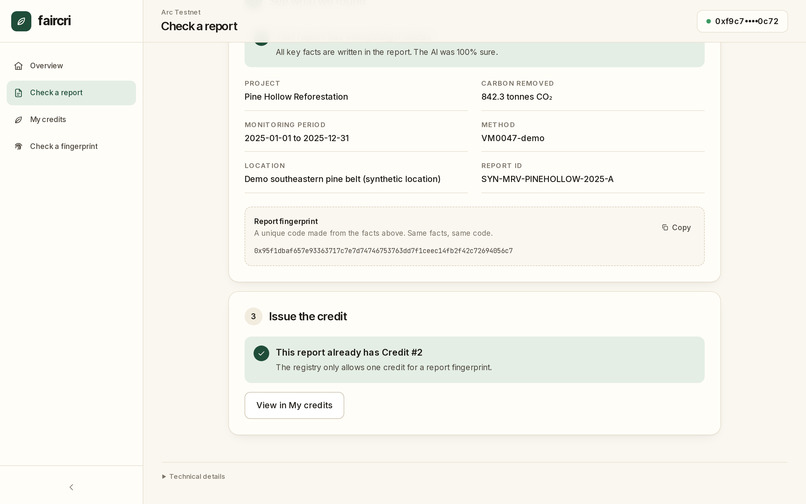
Task: Click the step 3 number badge
Action: 253,316
